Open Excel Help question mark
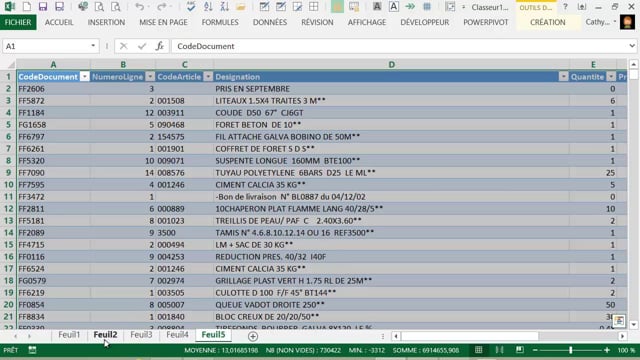This screenshot has width=640, height=360. (565, 7)
